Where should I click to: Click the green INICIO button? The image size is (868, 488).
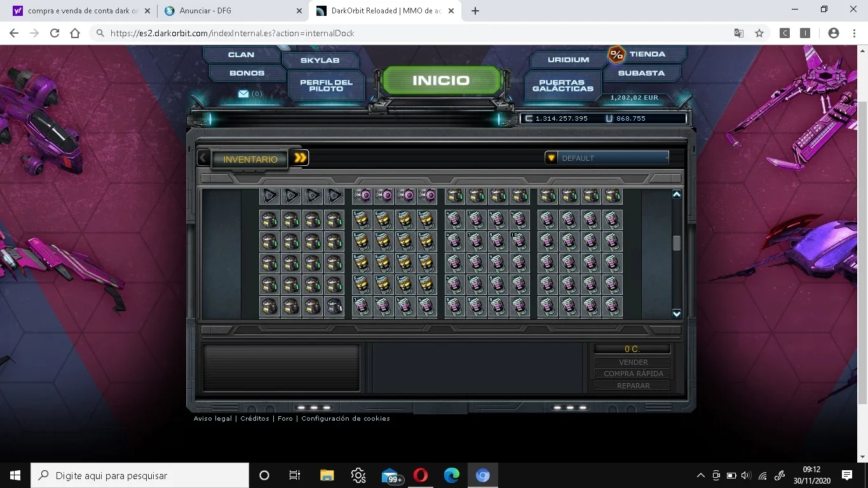(x=441, y=81)
